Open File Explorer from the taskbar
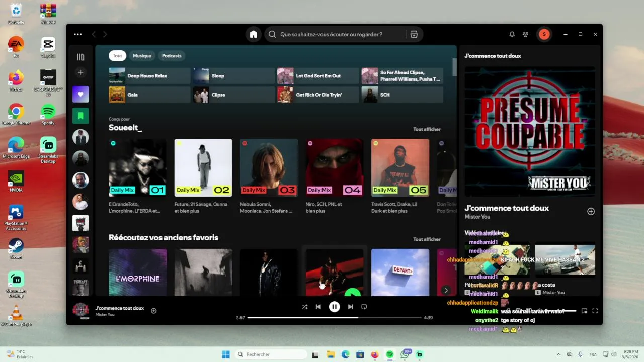 tap(331, 354)
